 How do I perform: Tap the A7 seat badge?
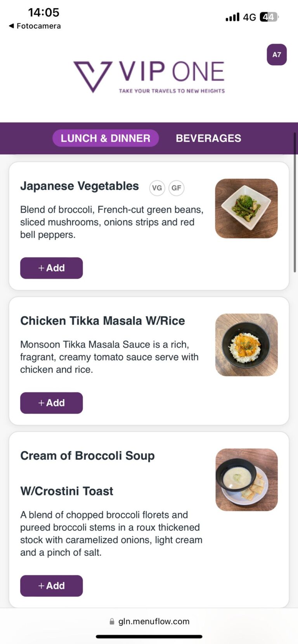click(x=277, y=55)
